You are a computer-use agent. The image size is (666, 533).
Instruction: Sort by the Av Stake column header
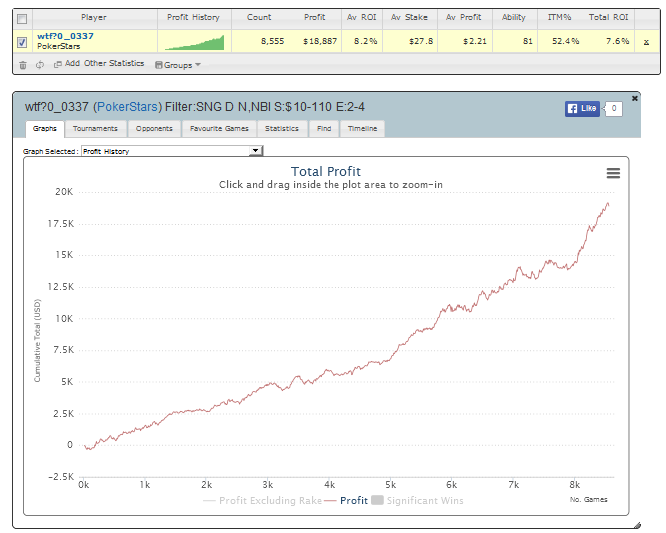tap(409, 17)
